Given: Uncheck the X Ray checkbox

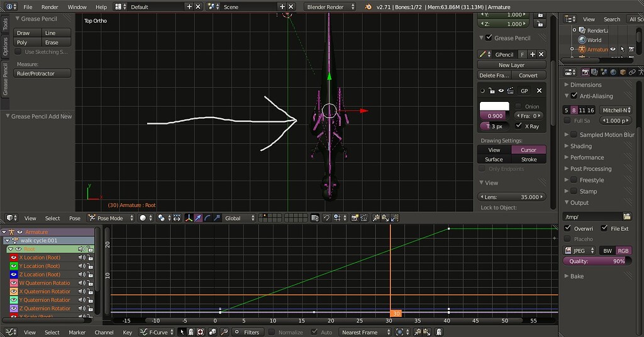Looking at the screenshot, I should tap(519, 126).
